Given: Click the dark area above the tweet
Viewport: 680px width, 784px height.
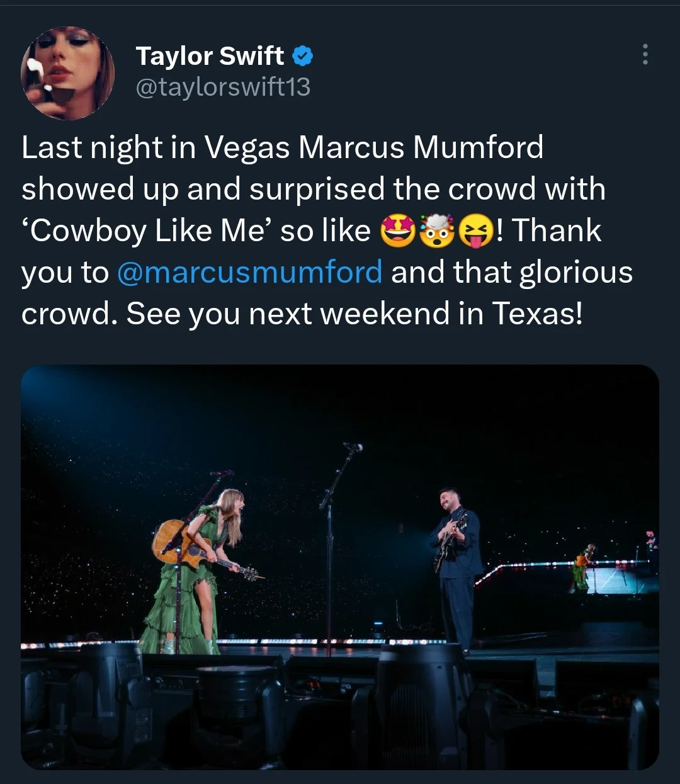Looking at the screenshot, I should pos(340,9).
